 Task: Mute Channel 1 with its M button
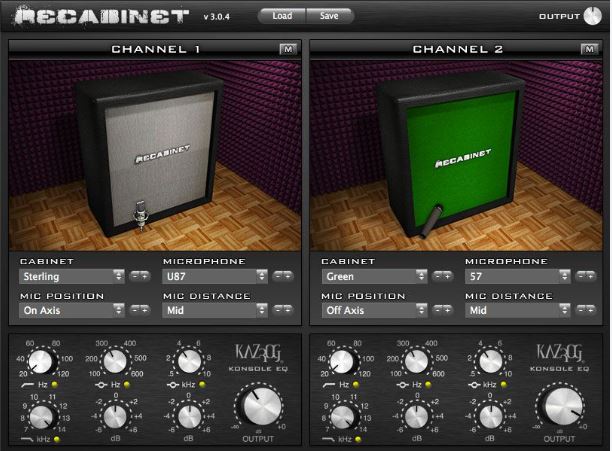point(288,49)
